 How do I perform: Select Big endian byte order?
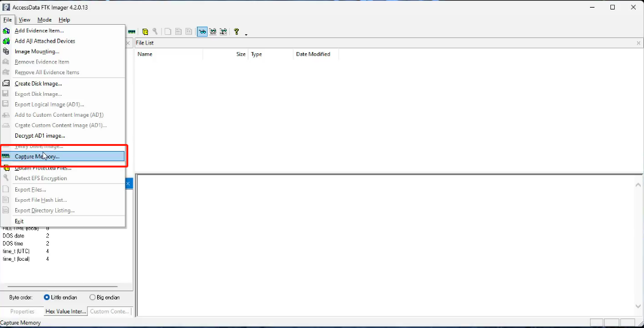(x=104, y=297)
